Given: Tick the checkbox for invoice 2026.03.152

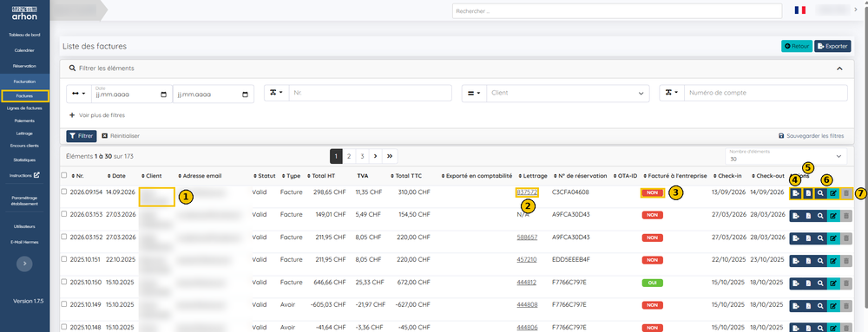Looking at the screenshot, I should [63, 237].
